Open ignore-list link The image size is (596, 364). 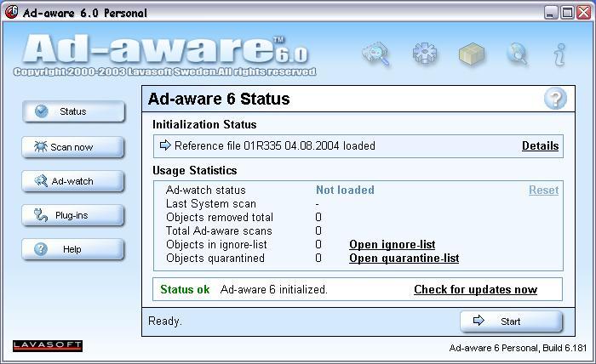393,244
